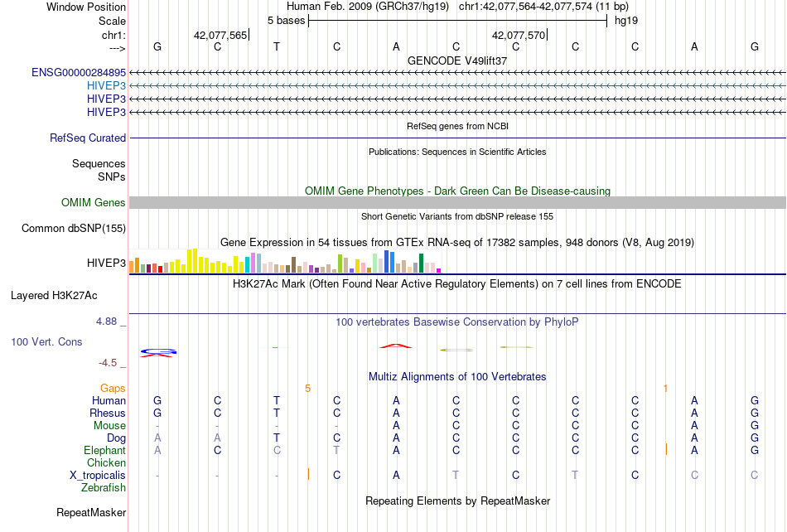787x532 pixels.
Task: Click the orange insertion bar in X_tropicalis row
Action: [308, 474]
